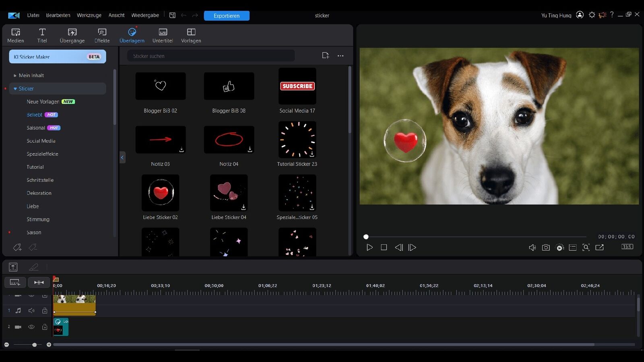Select the Dekoration category
644x362 pixels.
39,193
